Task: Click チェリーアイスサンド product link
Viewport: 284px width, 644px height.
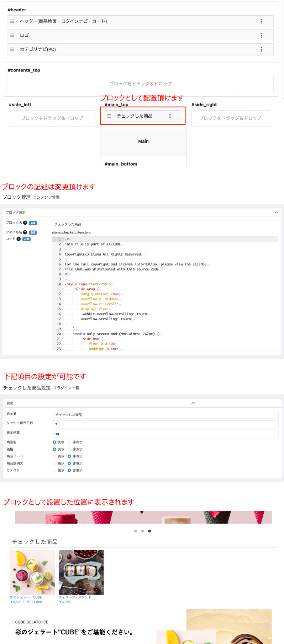Action: (x=75, y=597)
